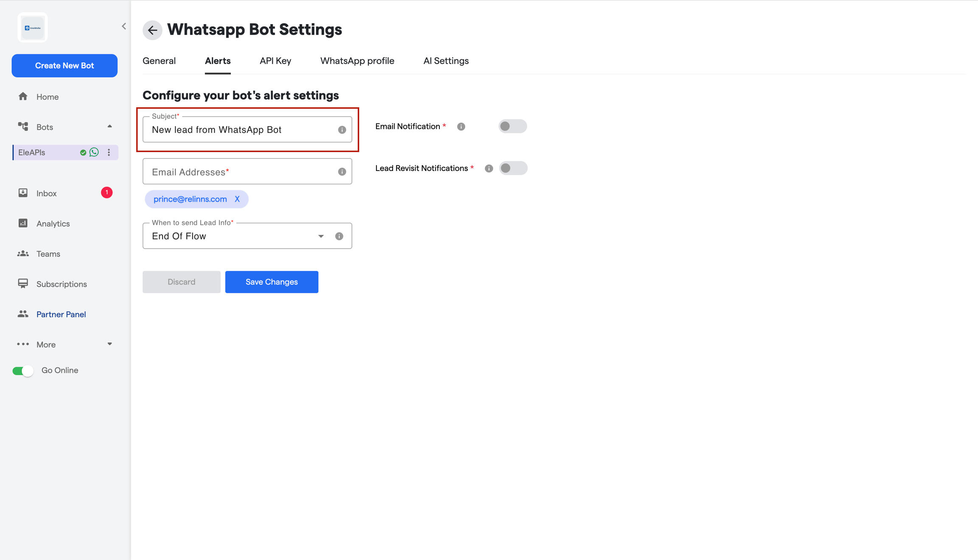Switch to the Alerts tab
This screenshot has width=978, height=560.
(218, 61)
